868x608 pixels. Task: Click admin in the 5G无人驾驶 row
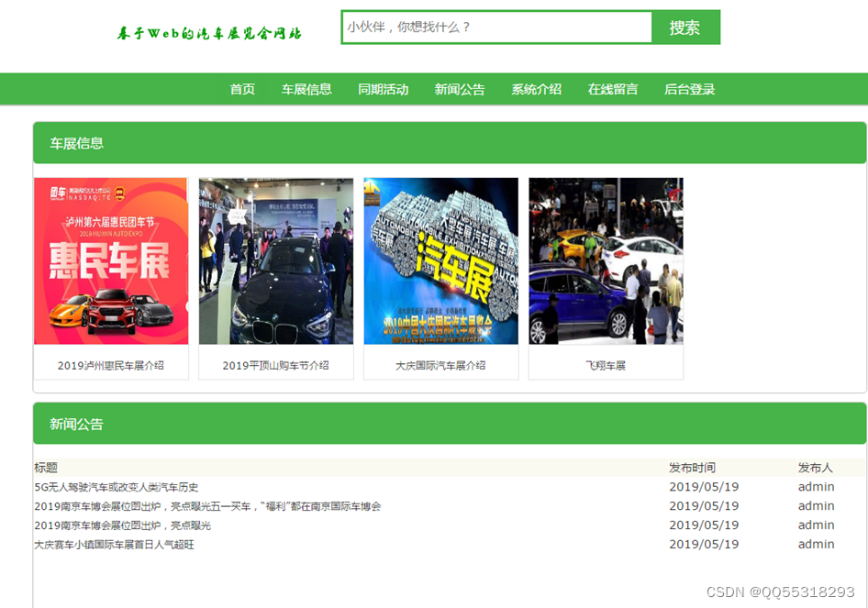[x=817, y=487]
